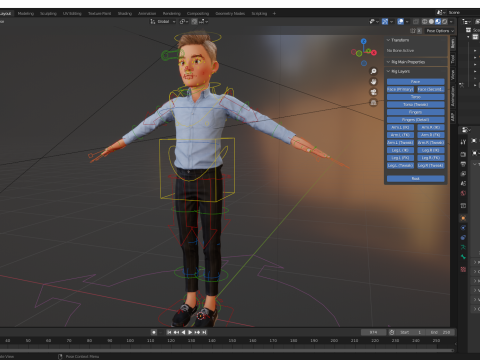Open Geometry Nodes workspace tab
This screenshot has height=360, width=480.
(230, 13)
